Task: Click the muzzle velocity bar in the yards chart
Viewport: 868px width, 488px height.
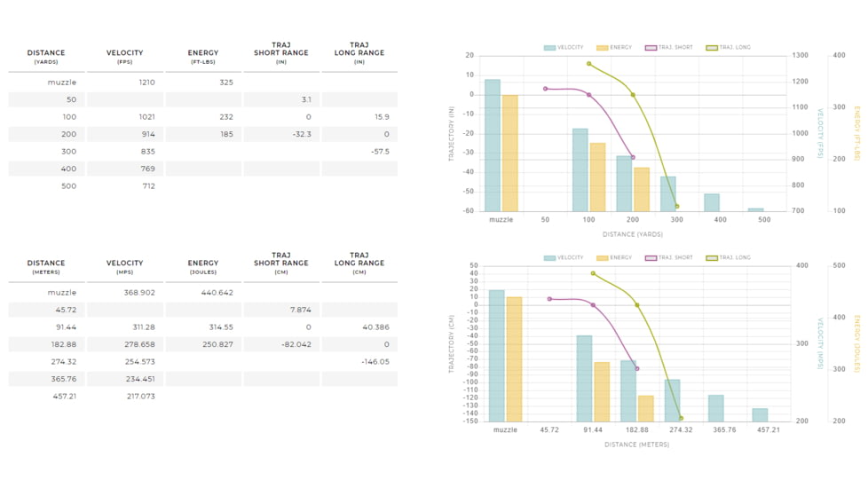Action: 493,145
